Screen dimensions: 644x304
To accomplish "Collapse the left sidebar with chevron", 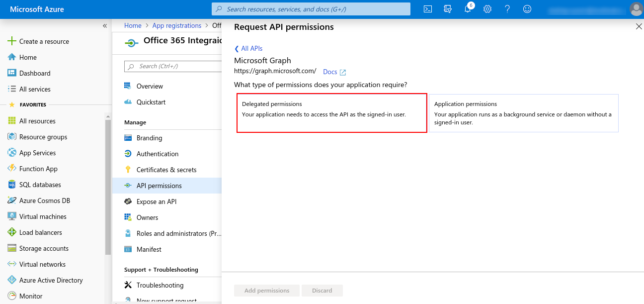I will tap(105, 26).
